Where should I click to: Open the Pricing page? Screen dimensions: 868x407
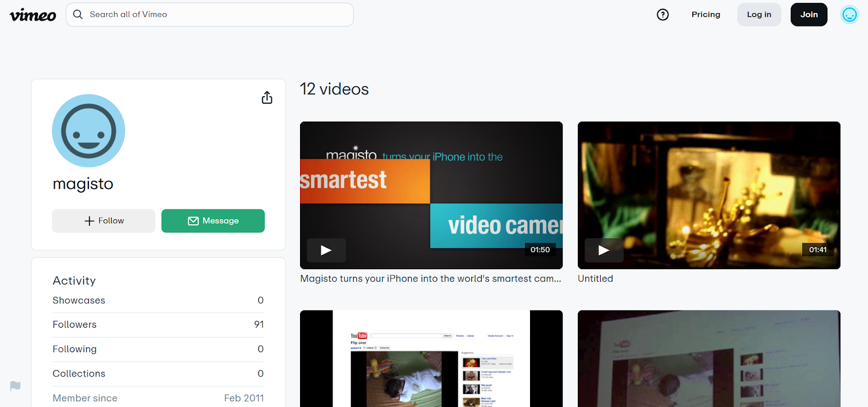tap(706, 15)
